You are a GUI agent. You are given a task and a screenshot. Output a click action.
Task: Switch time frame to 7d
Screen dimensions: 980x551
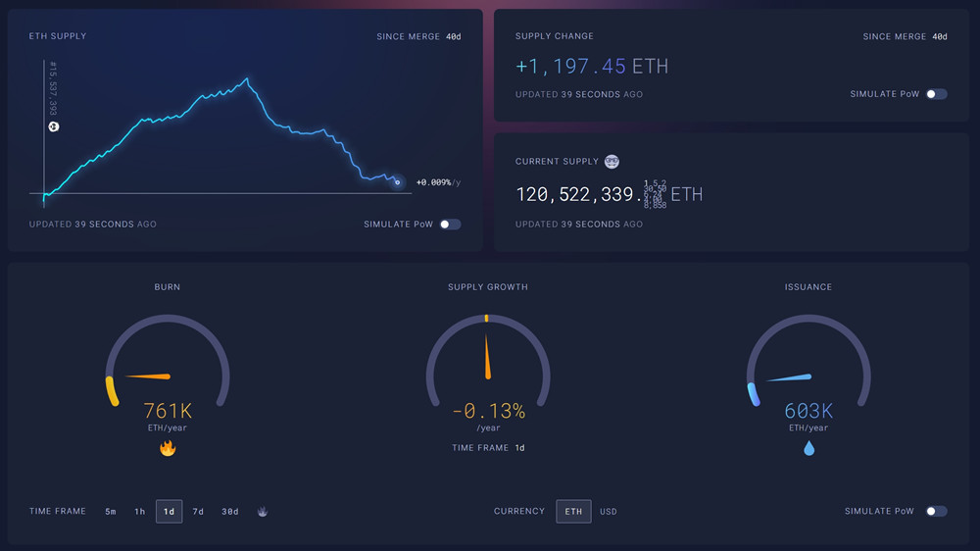[x=198, y=512]
